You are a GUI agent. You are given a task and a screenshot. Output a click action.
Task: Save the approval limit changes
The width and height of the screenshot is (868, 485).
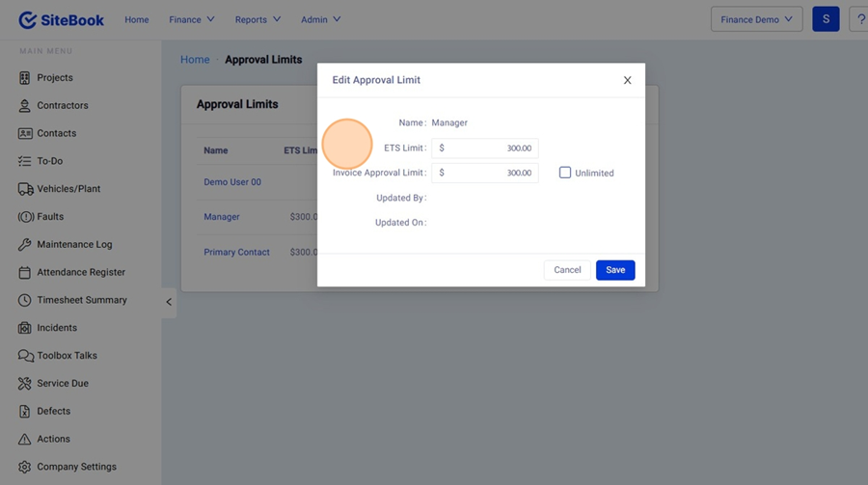[x=615, y=270]
